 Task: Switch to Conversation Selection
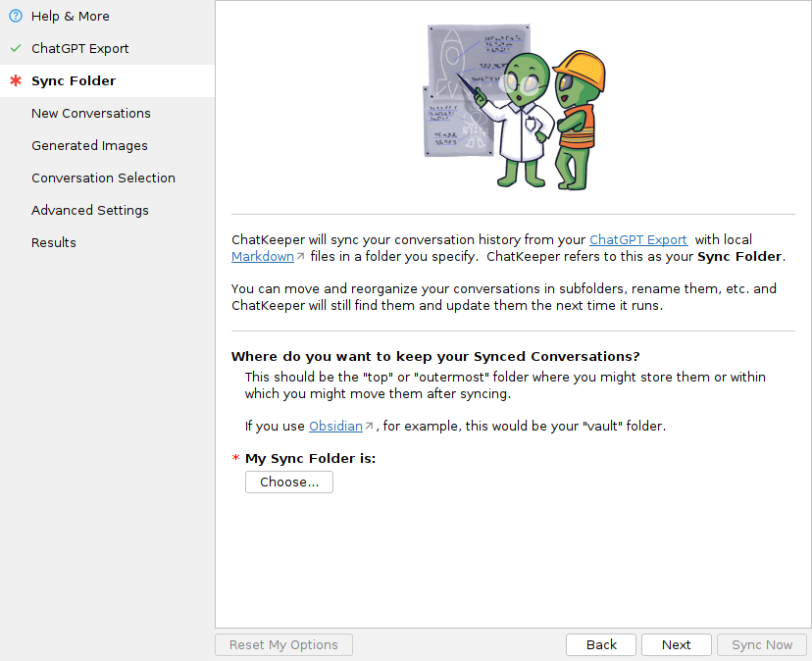103,178
